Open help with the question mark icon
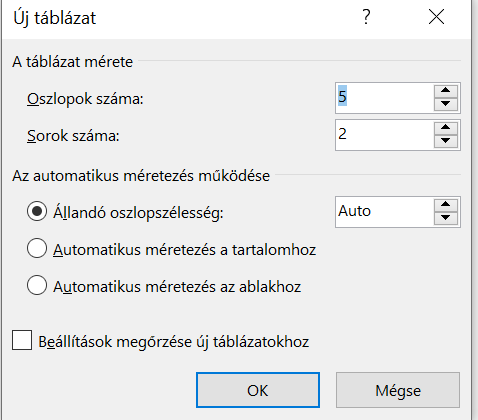The image size is (478, 420). point(366,17)
